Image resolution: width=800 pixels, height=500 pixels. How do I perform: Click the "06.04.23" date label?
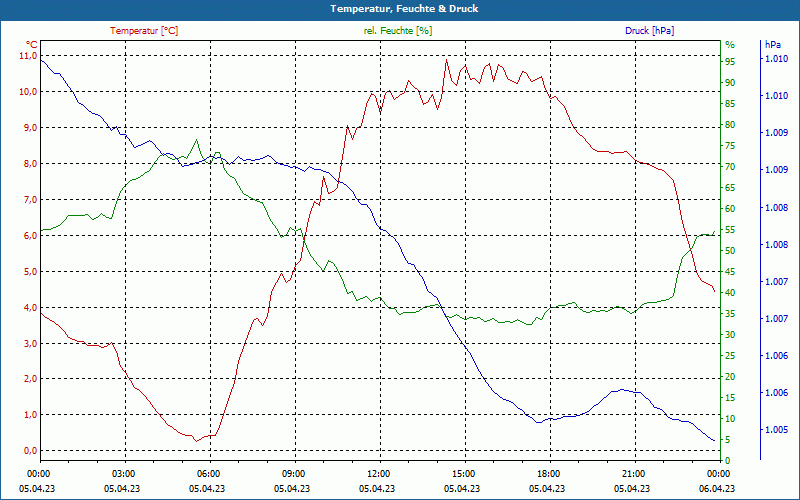click(717, 488)
